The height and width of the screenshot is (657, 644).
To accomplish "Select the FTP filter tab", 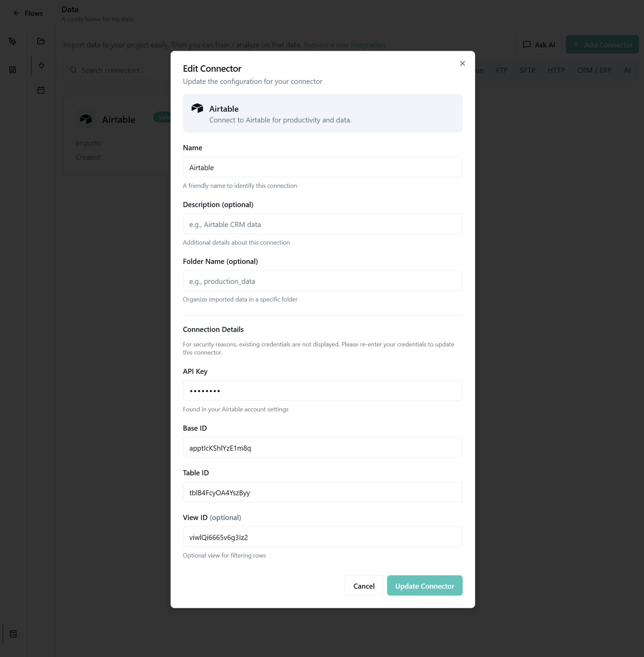I will click(x=502, y=70).
